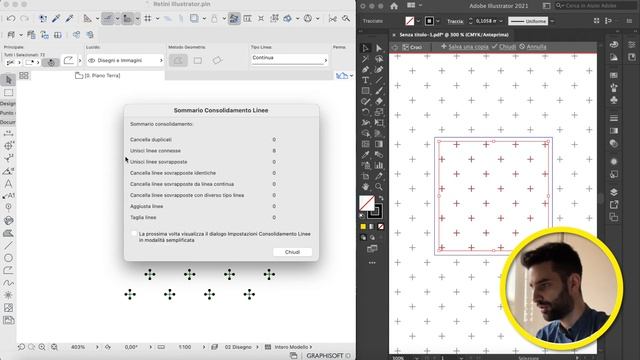Select the Direct Selection tool in Illustrator

[379, 48]
